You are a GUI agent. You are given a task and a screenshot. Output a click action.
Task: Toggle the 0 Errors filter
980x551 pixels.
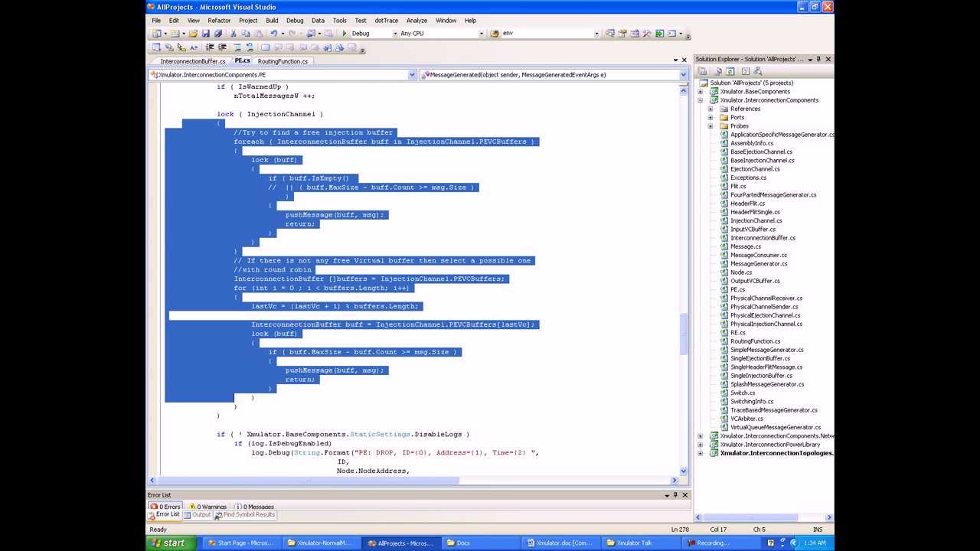click(165, 507)
